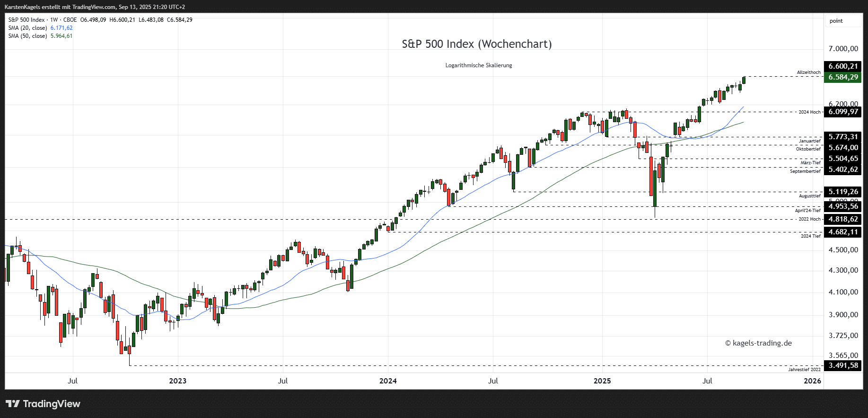The image size is (868, 418).
Task: Click the Jul label between 2025 and 2026
Action: 707,381
